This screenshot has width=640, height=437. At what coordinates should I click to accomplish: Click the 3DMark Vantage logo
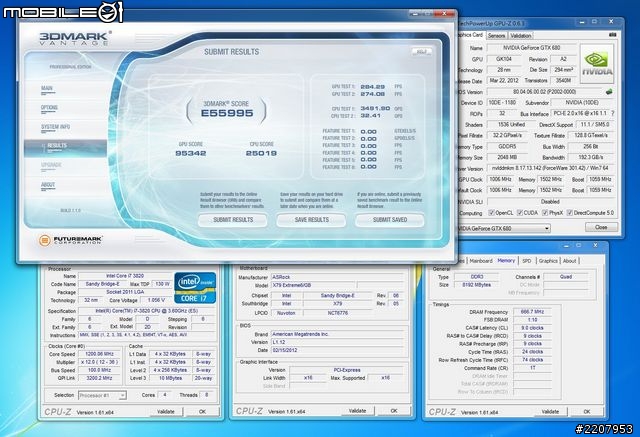(76, 38)
